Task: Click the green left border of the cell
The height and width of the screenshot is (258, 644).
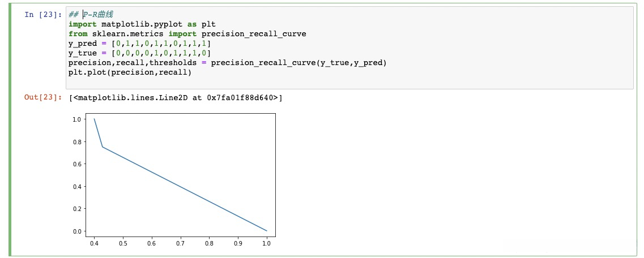Action: (10, 129)
